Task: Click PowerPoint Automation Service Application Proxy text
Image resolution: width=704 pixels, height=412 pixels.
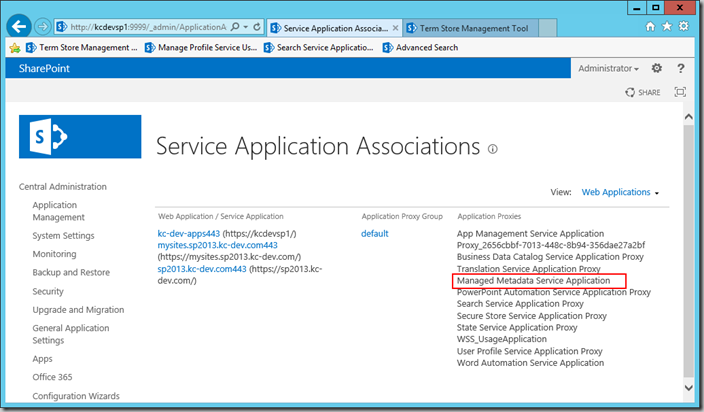Action: 554,292
